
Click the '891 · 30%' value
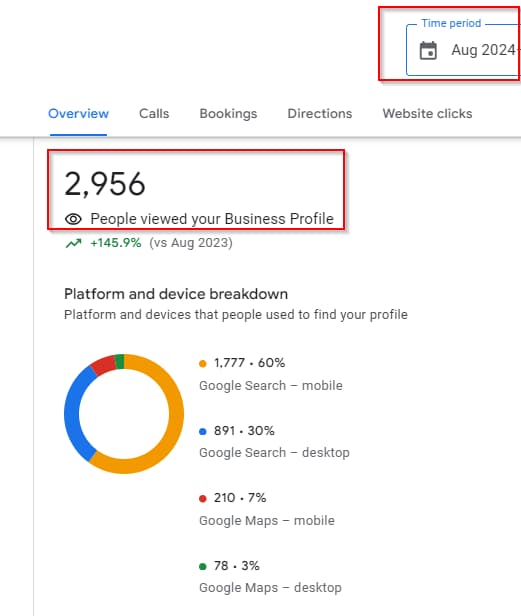pos(244,431)
